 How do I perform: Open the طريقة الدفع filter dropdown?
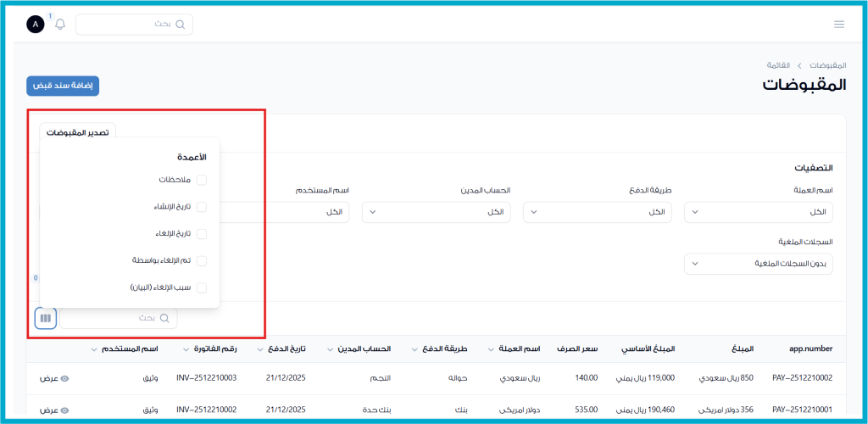coord(597,212)
